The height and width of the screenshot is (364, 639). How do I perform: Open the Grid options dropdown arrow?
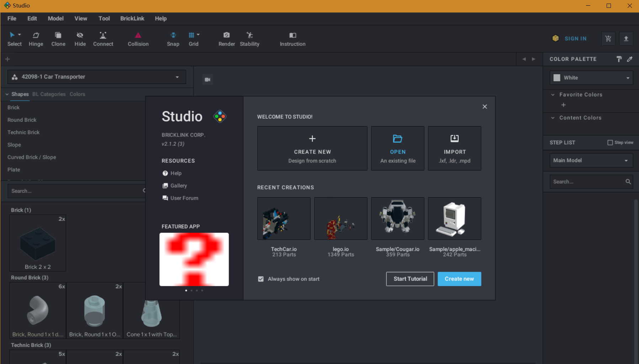click(198, 34)
